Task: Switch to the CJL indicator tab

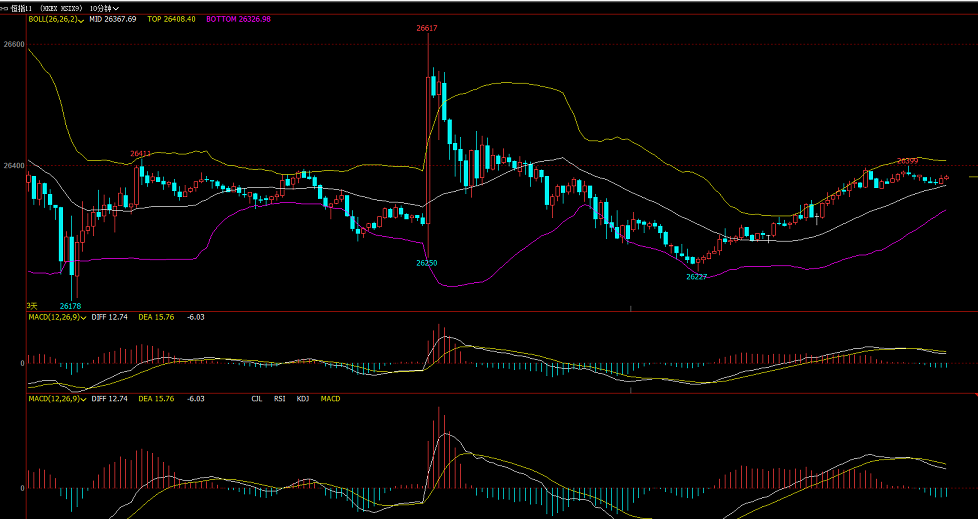Action: click(x=257, y=399)
